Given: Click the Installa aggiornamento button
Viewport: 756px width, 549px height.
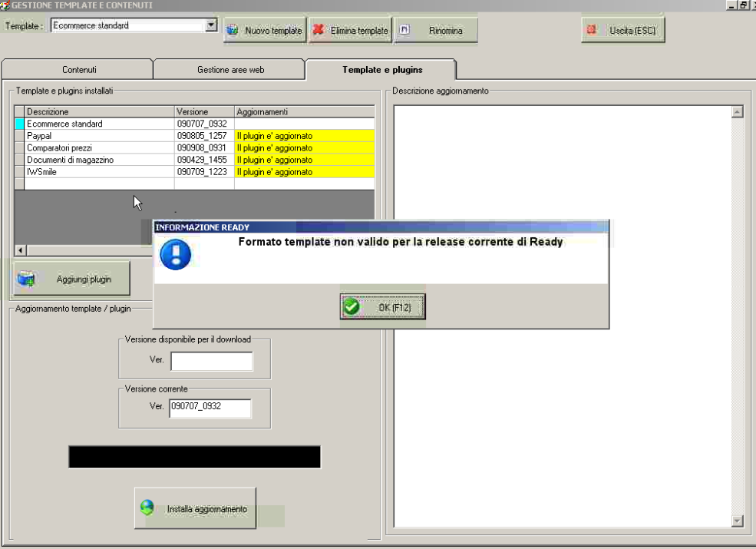Looking at the screenshot, I should 195,508.
